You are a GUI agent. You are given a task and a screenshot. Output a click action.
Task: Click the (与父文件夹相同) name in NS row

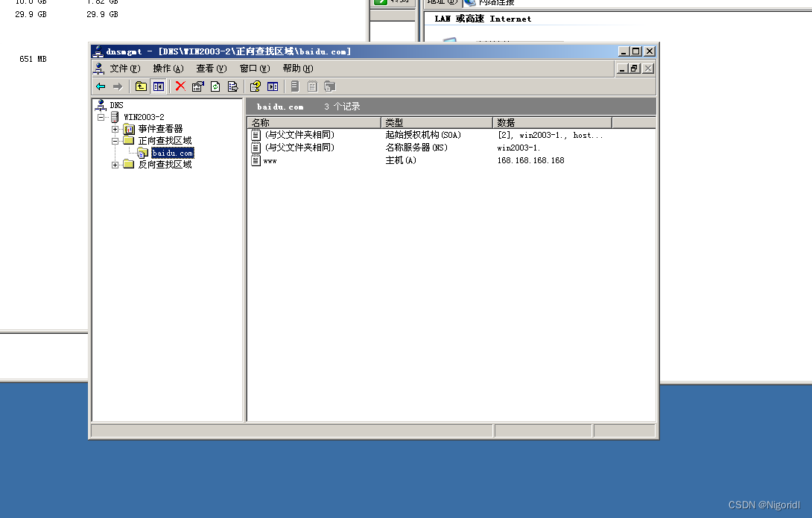(299, 148)
